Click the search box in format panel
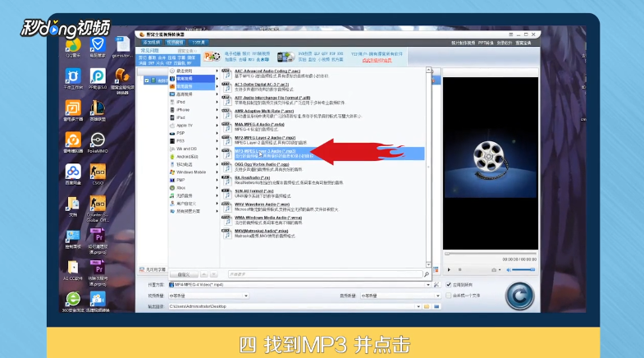644x358 pixels. tap(325, 274)
